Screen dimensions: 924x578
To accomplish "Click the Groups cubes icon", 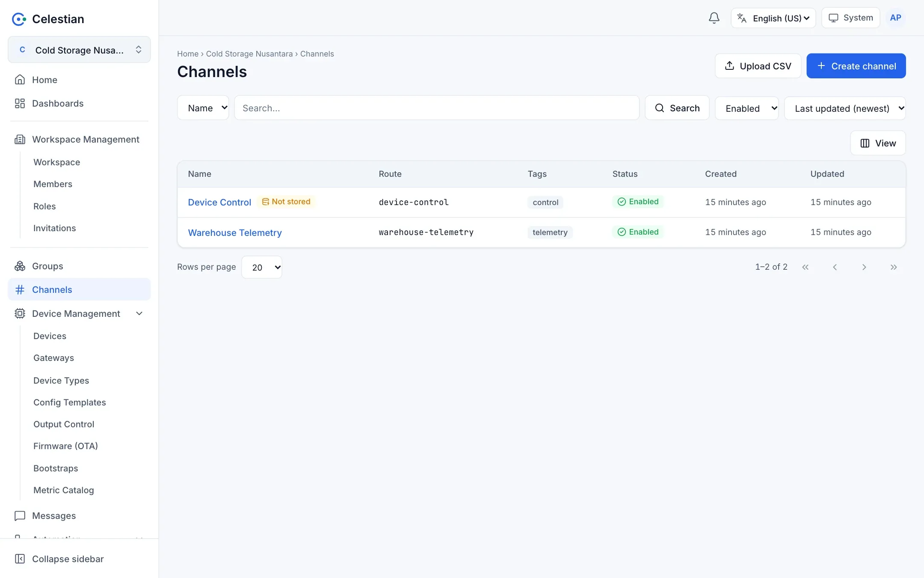I will tap(20, 266).
